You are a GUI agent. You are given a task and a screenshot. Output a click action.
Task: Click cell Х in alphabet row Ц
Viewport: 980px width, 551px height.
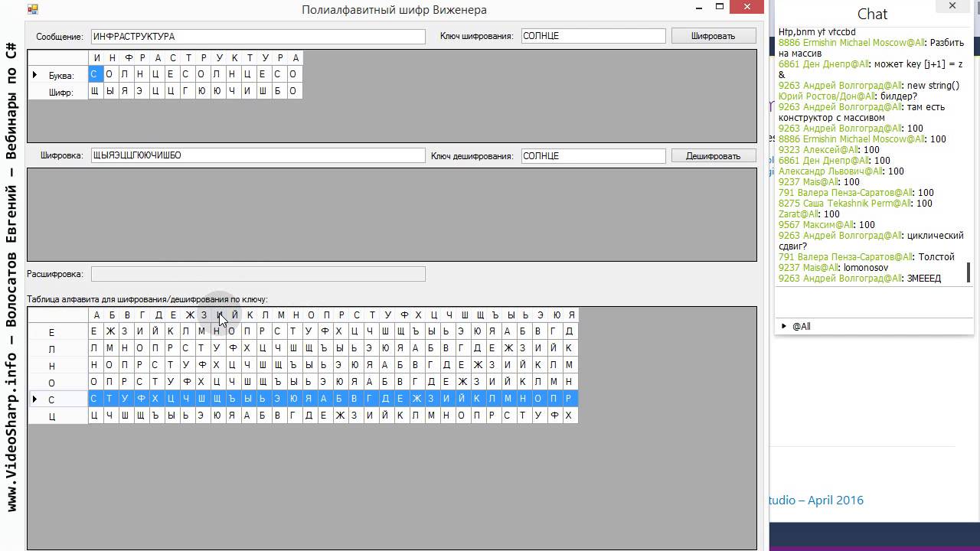(x=569, y=416)
